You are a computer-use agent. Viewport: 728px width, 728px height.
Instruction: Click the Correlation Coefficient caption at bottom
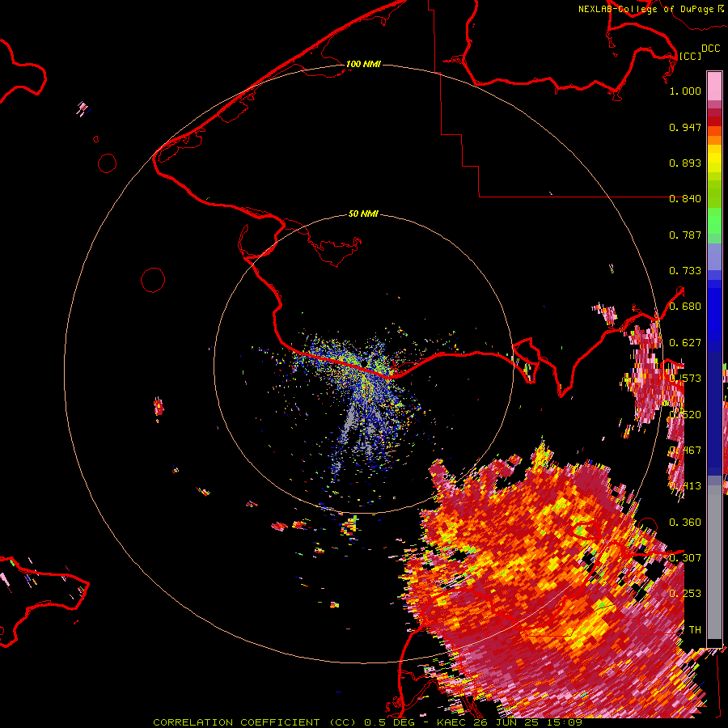tap(368, 722)
